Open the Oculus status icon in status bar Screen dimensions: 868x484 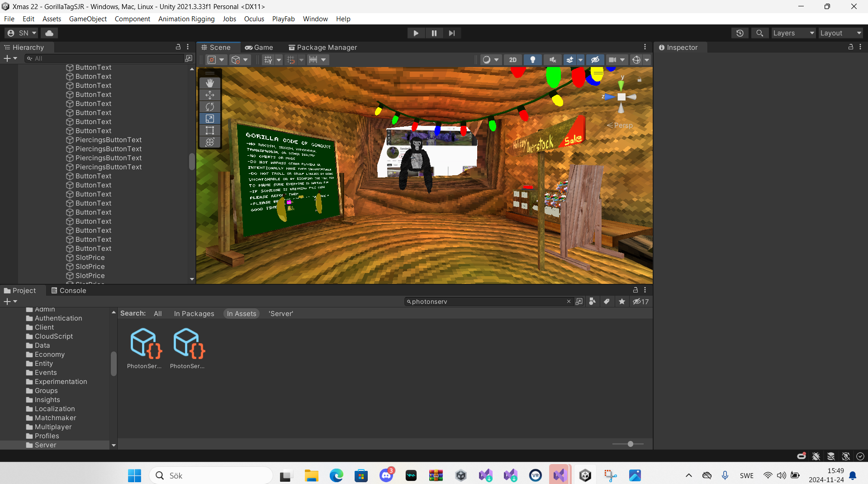801,456
